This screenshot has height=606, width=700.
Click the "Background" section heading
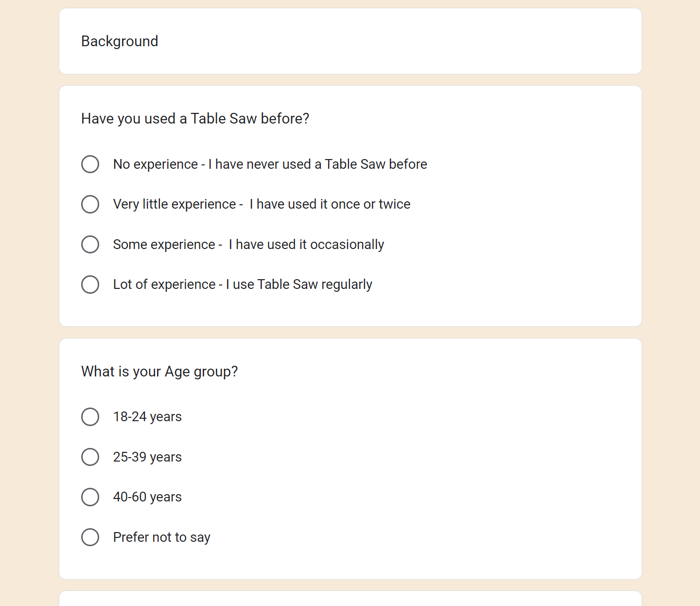[120, 41]
